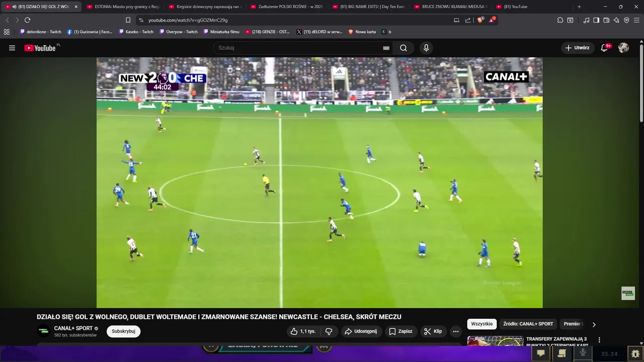Switch to the Zadłużenie POLSKI ROŚNIE tab

pos(286,7)
